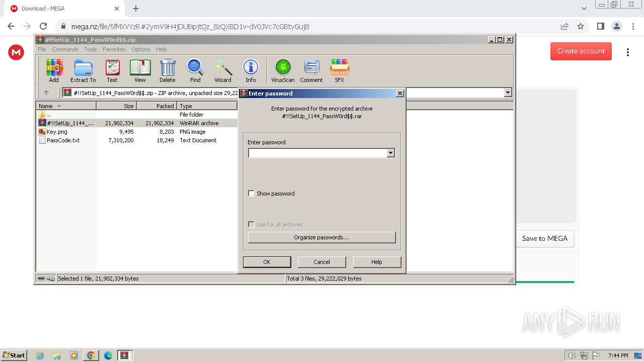Open Chrome from the taskbar

point(91,355)
